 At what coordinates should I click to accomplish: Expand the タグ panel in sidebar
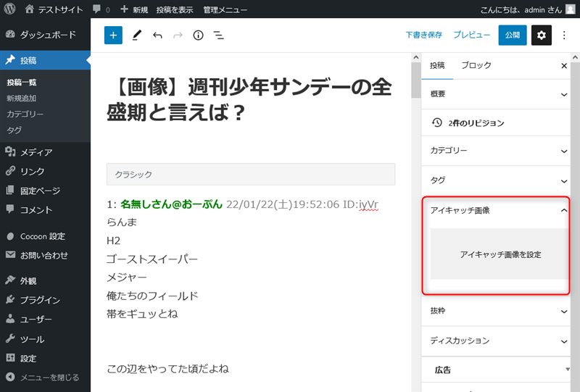click(x=496, y=180)
